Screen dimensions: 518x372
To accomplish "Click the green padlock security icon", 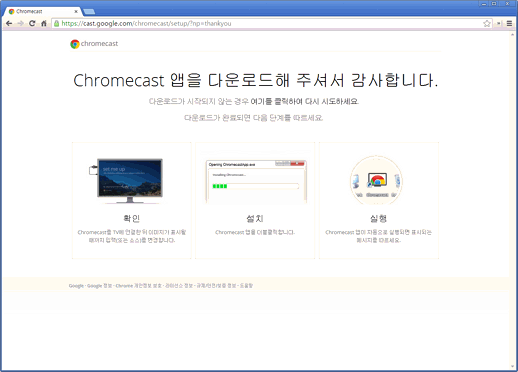I will [x=57, y=23].
